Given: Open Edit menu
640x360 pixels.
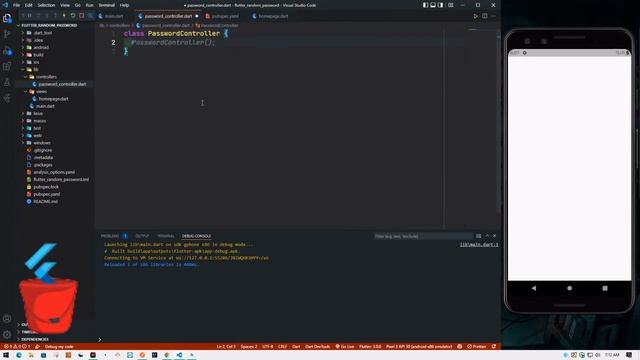Looking at the screenshot, I should (29, 5).
